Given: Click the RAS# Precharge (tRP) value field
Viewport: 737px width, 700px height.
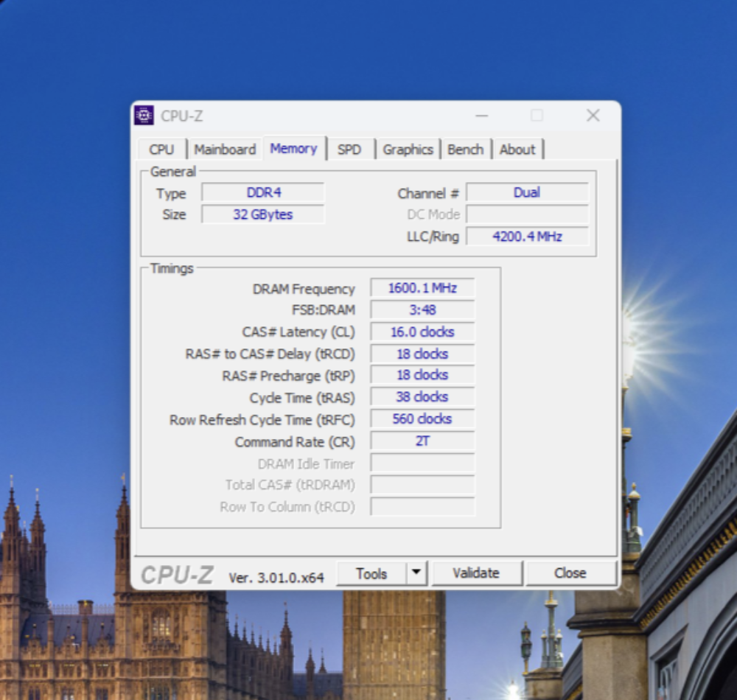Looking at the screenshot, I should coord(422,375).
